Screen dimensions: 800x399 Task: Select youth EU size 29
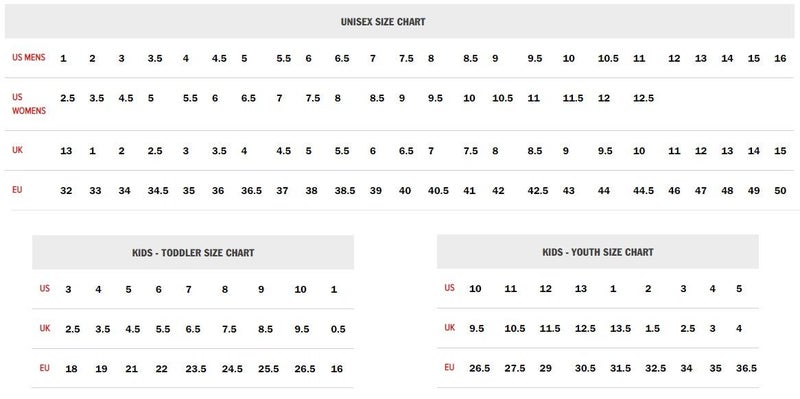pos(545,368)
